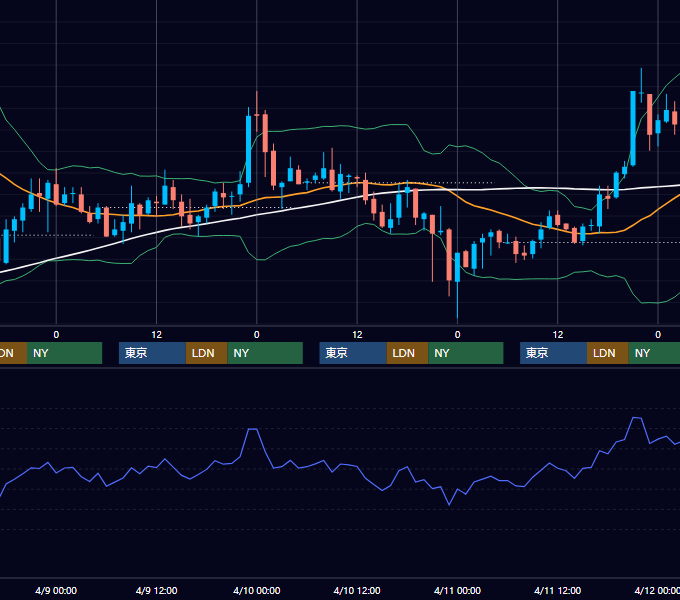680x600 pixels.
Task: Select the LDN session block on 4/10
Action: coord(407,353)
